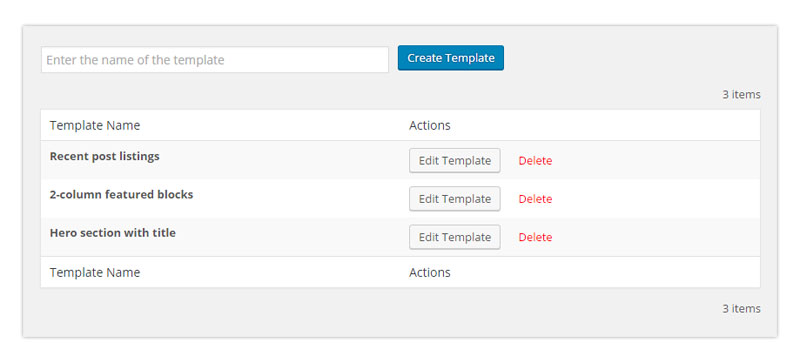Click empty space right of third Delete link
Screen dimensions: 800x363
coord(656,237)
